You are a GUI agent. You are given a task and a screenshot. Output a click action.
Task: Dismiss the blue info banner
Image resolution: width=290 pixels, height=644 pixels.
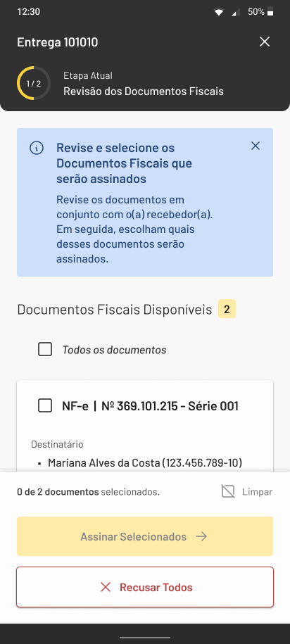(x=256, y=146)
